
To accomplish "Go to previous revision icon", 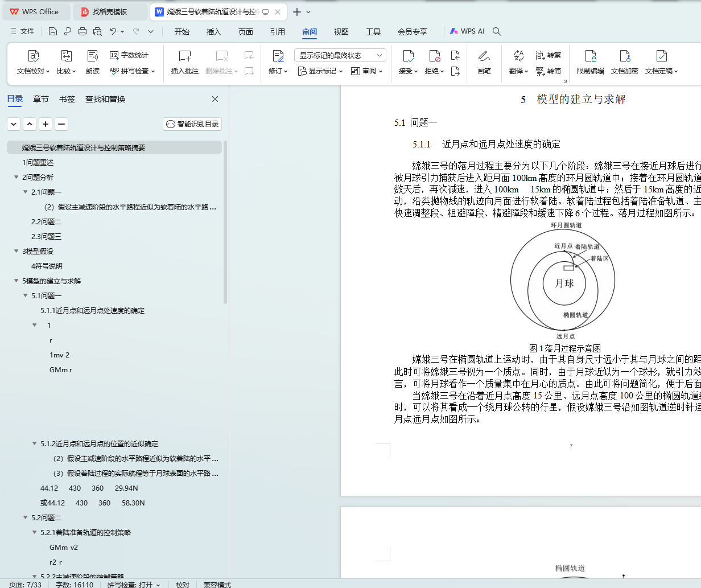I will (455, 55).
